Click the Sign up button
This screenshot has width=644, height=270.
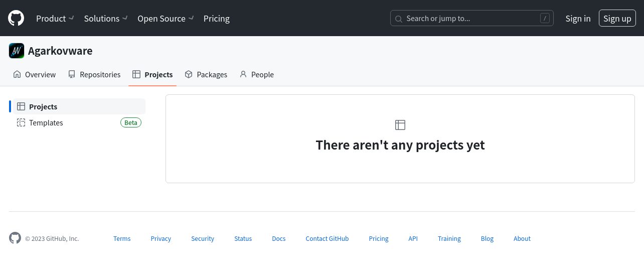617,18
